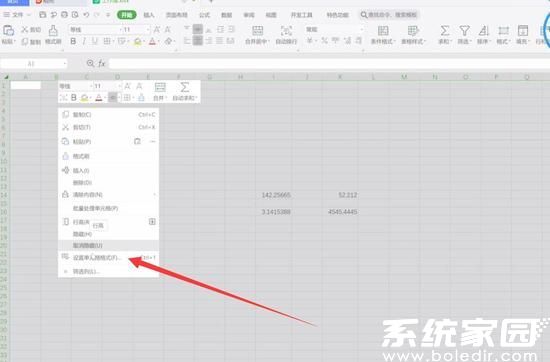550x362 pixels.
Task: Click the Merge and Center icon
Action: (x=257, y=31)
